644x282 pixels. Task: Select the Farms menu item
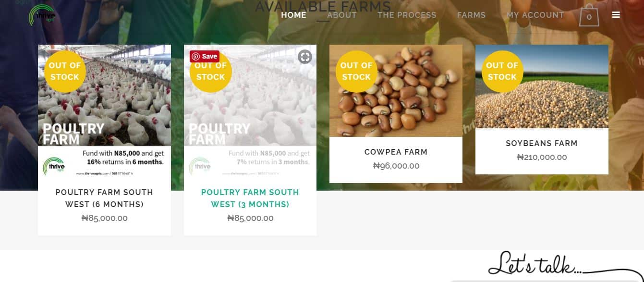[x=471, y=15]
